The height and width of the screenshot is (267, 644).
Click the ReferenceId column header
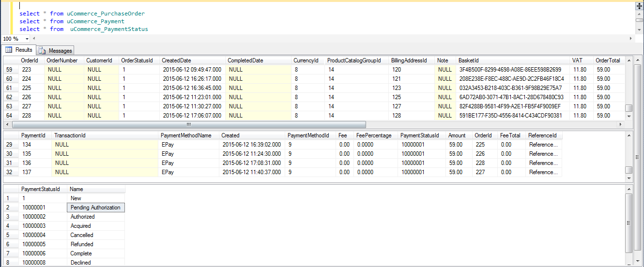point(544,135)
